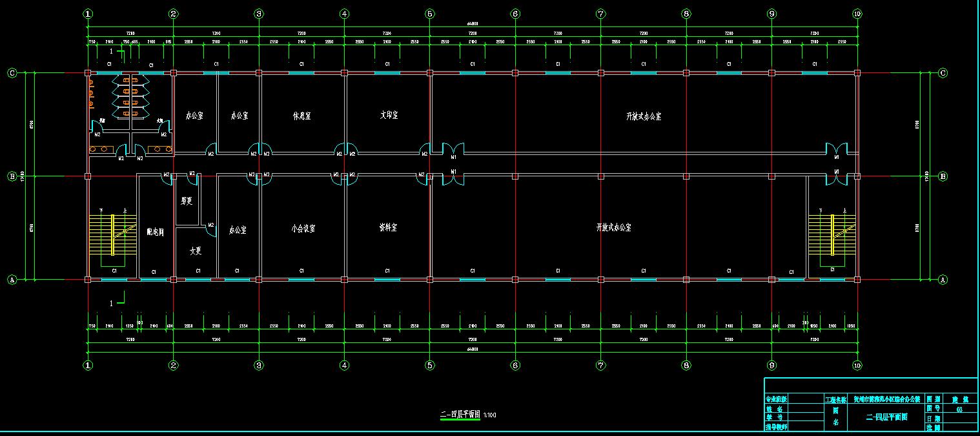Select the 休息室 room label

(301, 116)
